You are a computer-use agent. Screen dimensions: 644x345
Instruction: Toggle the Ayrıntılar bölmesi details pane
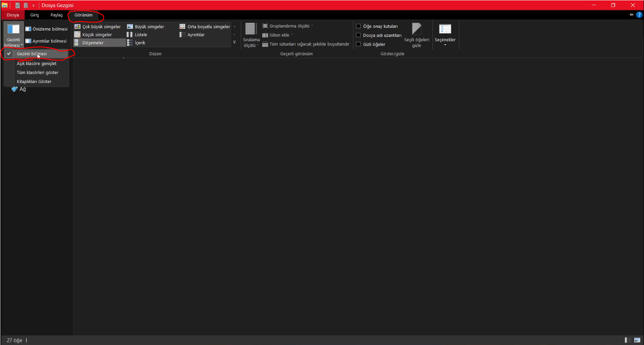[46, 41]
